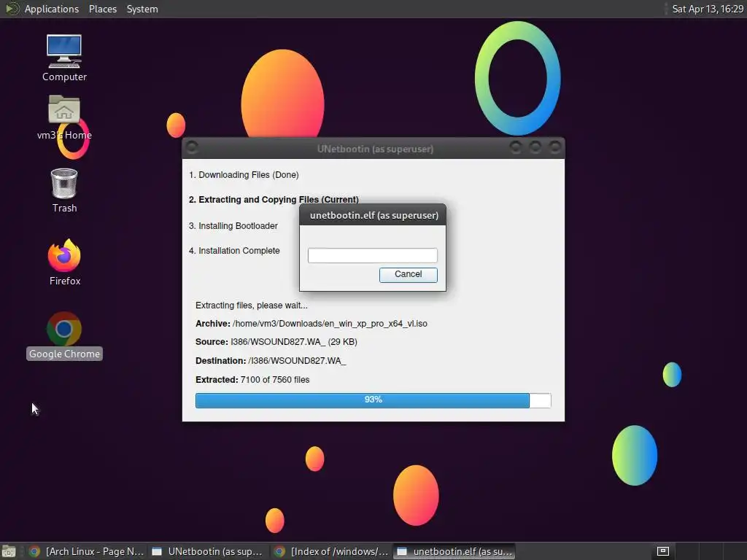Switch to Arch Linux Chrome taskbar window
Image resolution: width=747 pixels, height=560 pixels.
(87, 551)
